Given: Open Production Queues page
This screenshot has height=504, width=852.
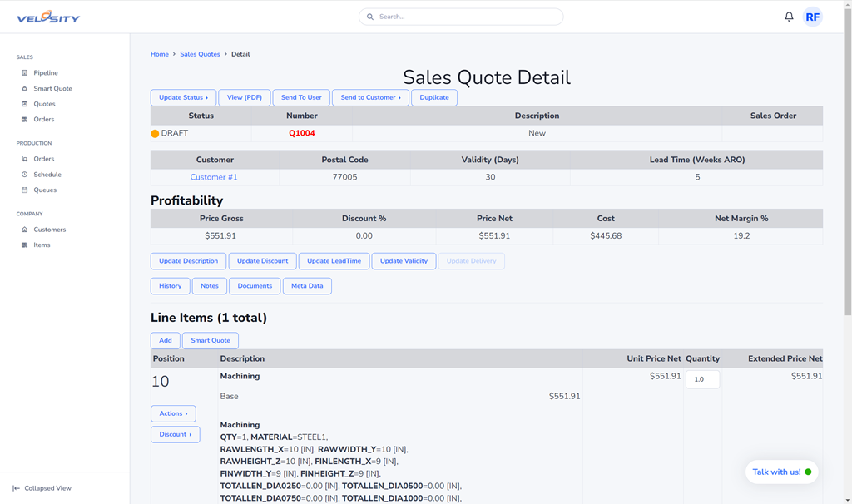Looking at the screenshot, I should click(x=45, y=190).
